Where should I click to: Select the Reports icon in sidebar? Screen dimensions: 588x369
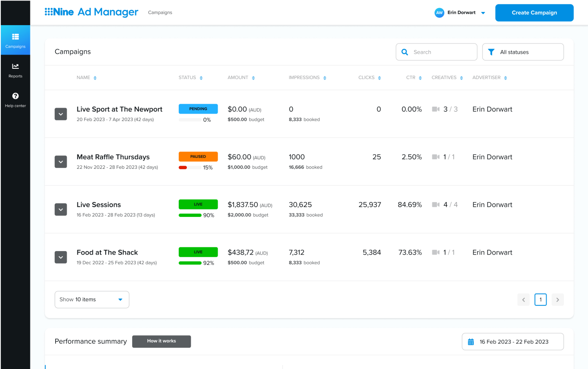pos(15,70)
